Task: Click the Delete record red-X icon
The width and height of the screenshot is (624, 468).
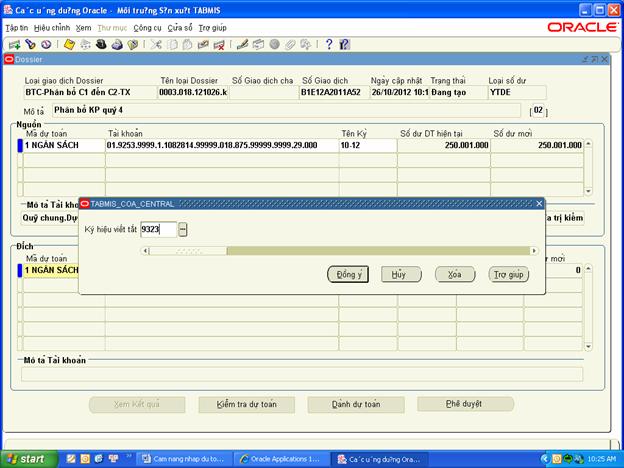Action: coord(219,45)
